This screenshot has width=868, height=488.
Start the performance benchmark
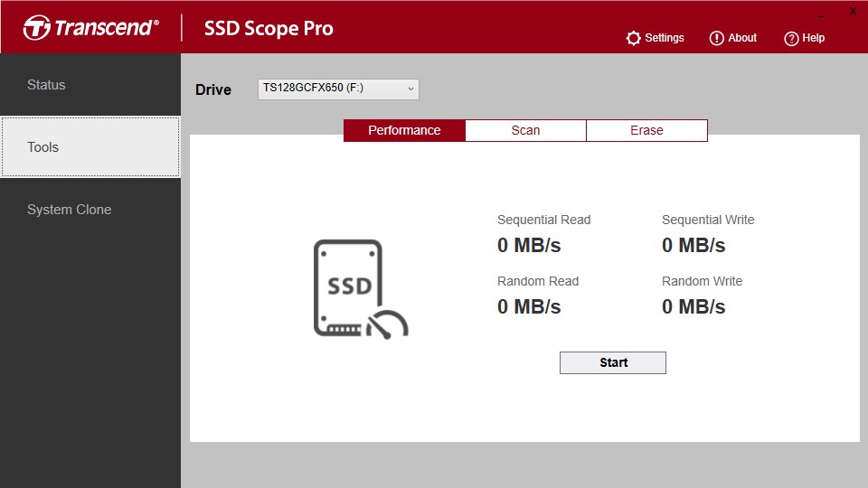(x=613, y=363)
